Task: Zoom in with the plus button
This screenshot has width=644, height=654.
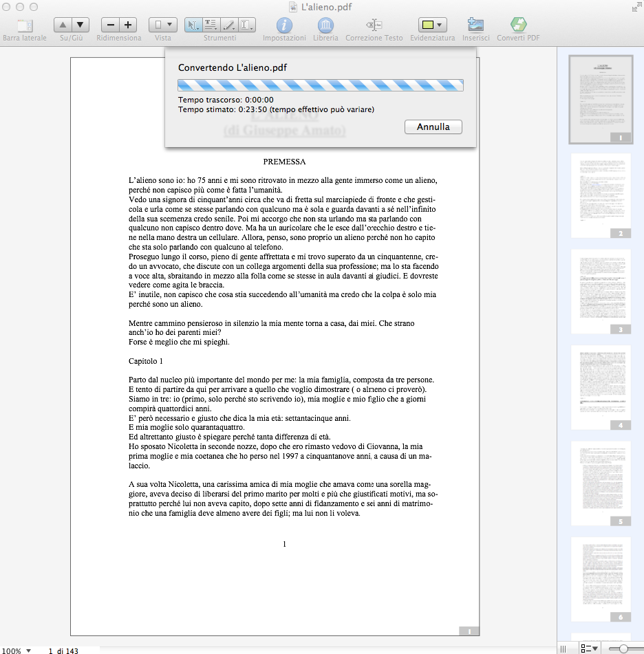Action: pos(128,25)
